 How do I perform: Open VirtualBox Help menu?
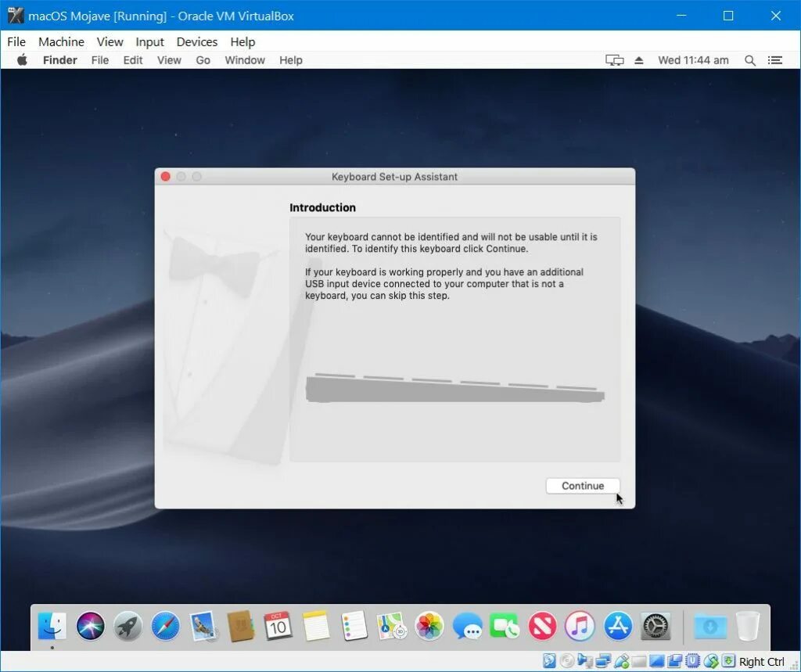(242, 42)
